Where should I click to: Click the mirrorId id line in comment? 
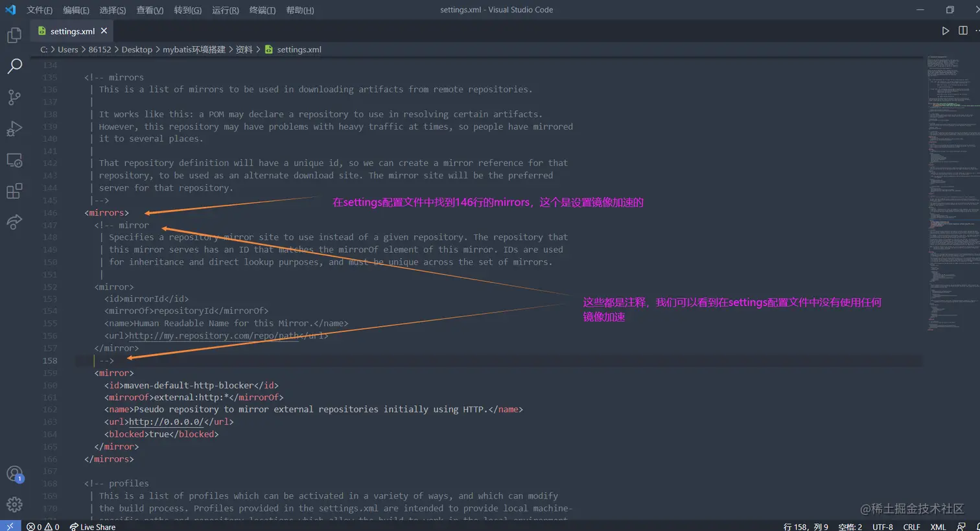(x=146, y=299)
